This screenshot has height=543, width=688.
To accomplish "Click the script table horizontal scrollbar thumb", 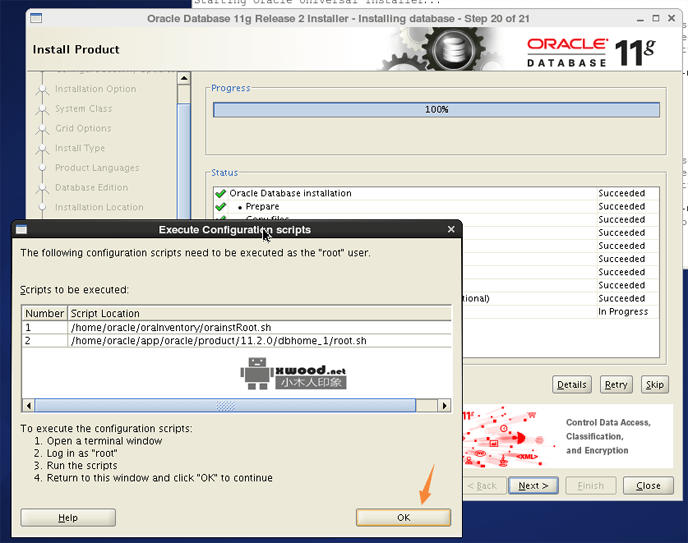I will tap(227, 406).
